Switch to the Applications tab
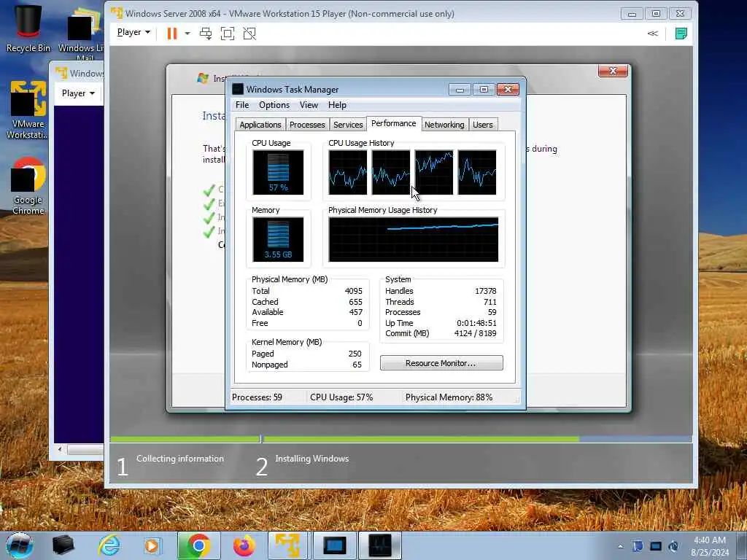 coord(260,124)
